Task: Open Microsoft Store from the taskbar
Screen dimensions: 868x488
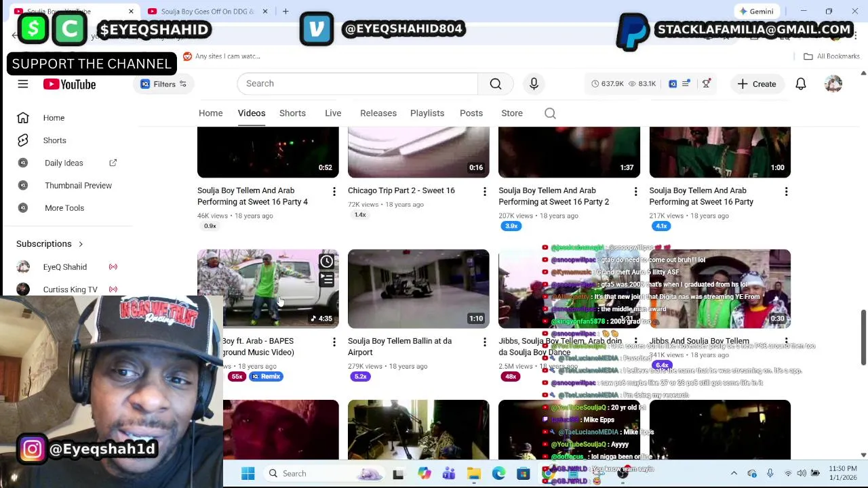Action: click(524, 474)
